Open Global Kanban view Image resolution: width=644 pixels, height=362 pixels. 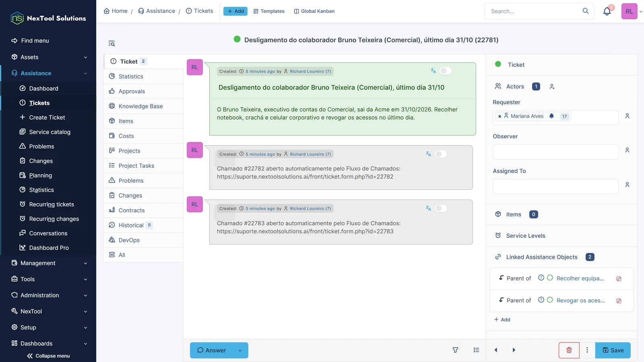point(314,11)
